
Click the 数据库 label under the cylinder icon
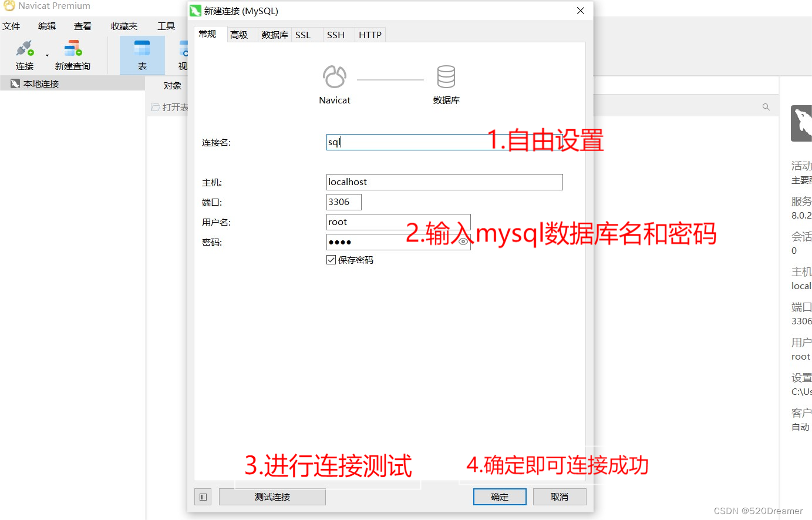pyautogui.click(x=446, y=100)
